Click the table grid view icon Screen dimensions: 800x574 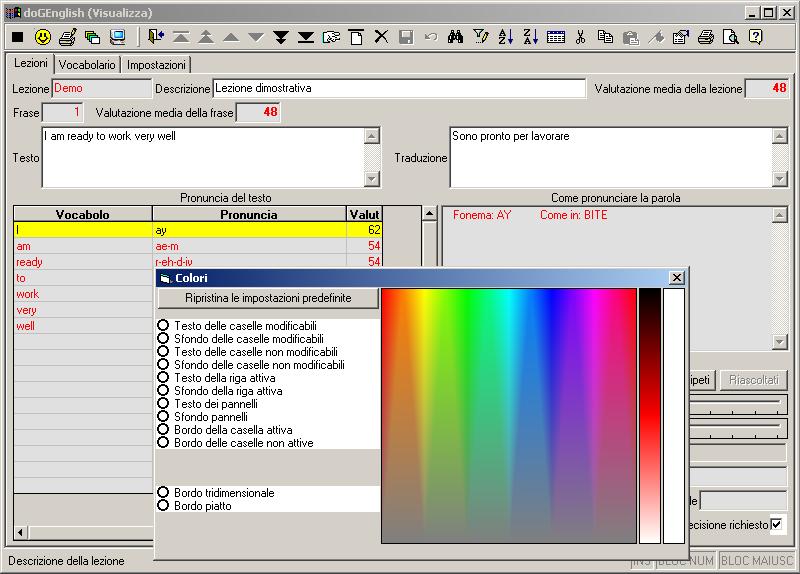pos(556,37)
